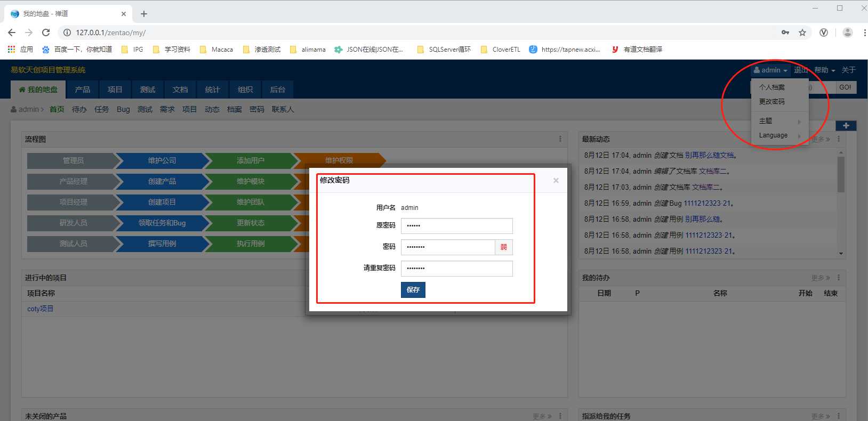Open the 应用 apps shortcut
868x421 pixels.
(x=20, y=49)
